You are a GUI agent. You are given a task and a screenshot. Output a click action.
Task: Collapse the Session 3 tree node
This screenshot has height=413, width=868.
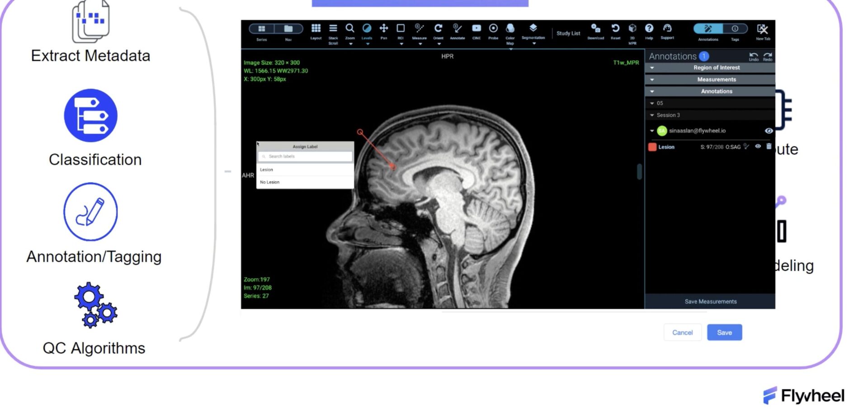click(652, 115)
